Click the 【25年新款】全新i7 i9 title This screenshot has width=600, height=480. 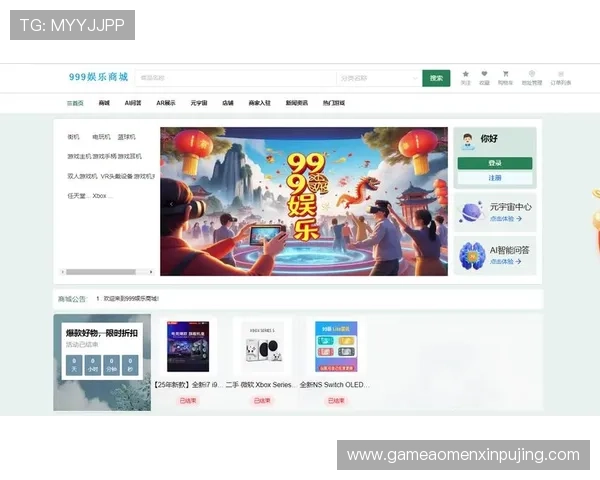click(188, 385)
